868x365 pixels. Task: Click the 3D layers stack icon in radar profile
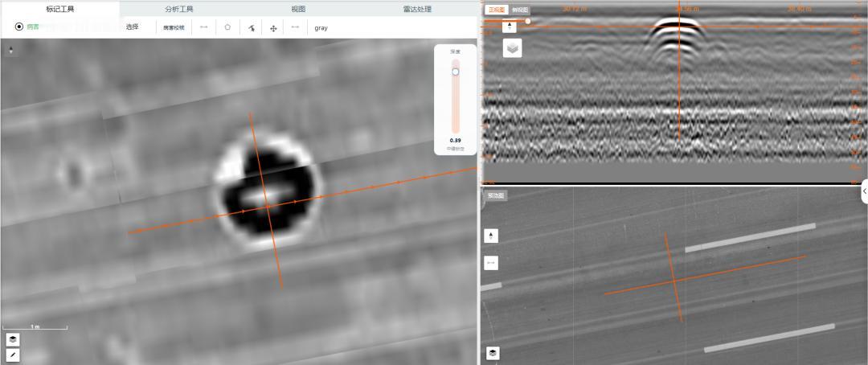coord(513,48)
